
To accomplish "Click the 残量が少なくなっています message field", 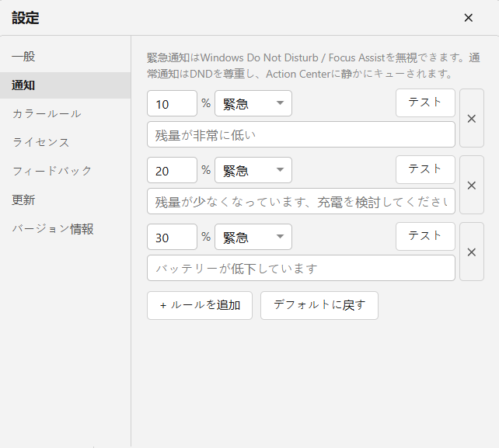I will 301,201.
